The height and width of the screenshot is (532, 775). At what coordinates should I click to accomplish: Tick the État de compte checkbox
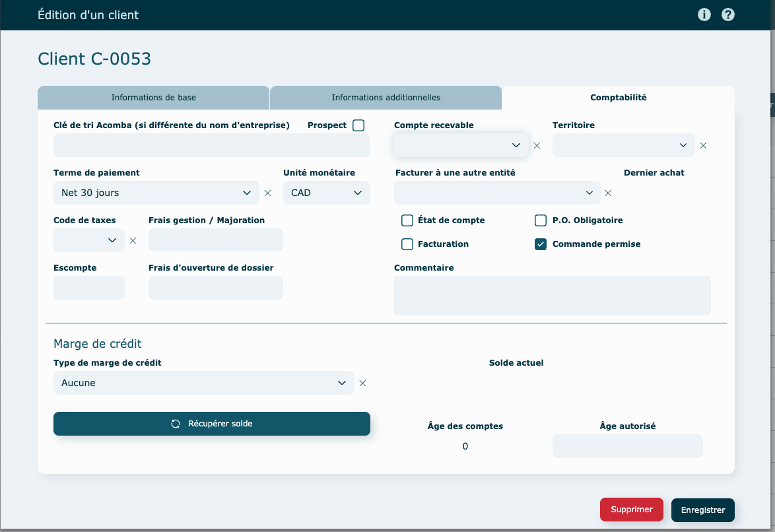tap(407, 220)
